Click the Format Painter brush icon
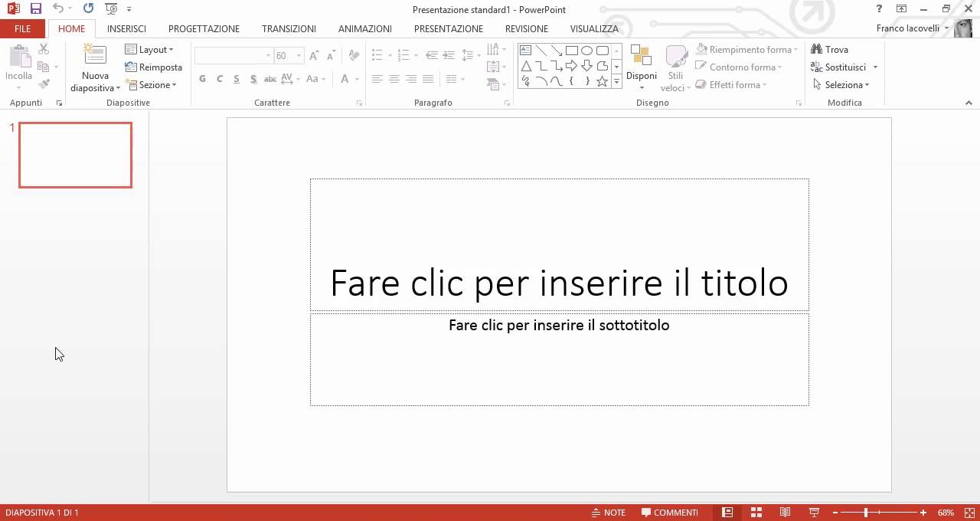The width and height of the screenshot is (980, 521). [x=44, y=84]
